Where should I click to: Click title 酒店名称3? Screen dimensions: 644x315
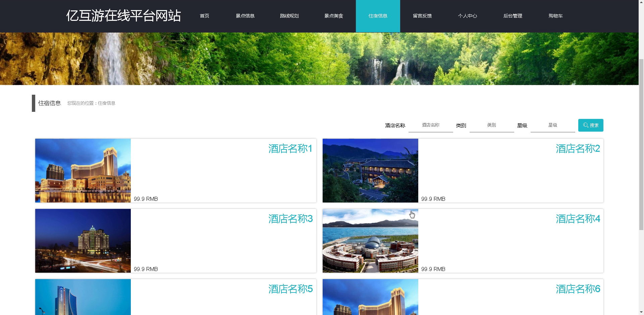[x=290, y=219]
